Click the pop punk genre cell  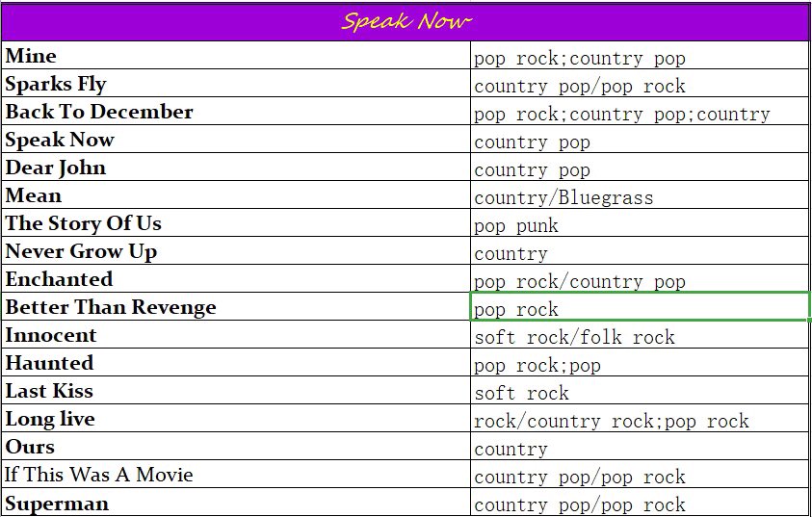[x=640, y=222]
